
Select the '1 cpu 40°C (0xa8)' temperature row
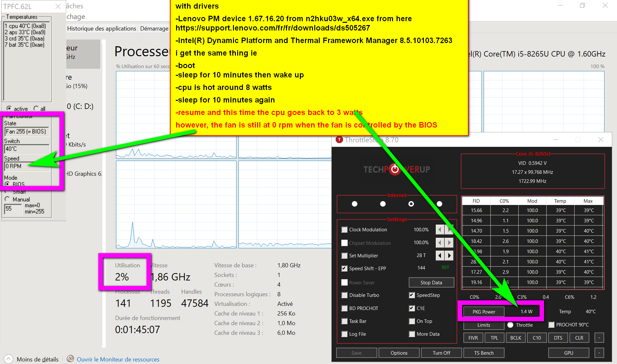tap(25, 26)
